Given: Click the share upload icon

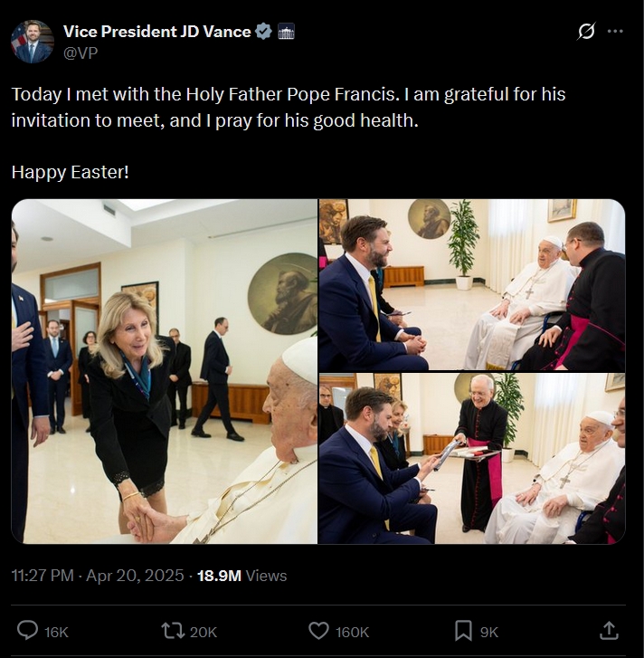Looking at the screenshot, I should [x=610, y=631].
